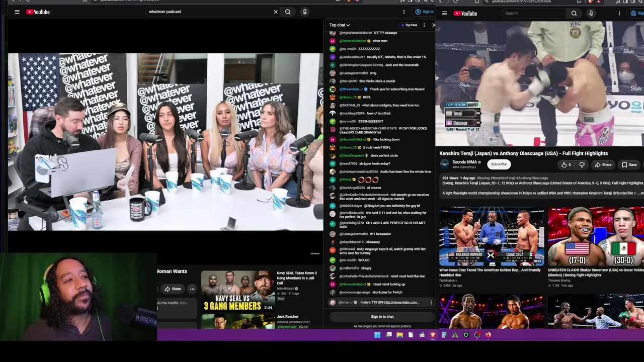Subscribe to Sounds MMA

499,164
